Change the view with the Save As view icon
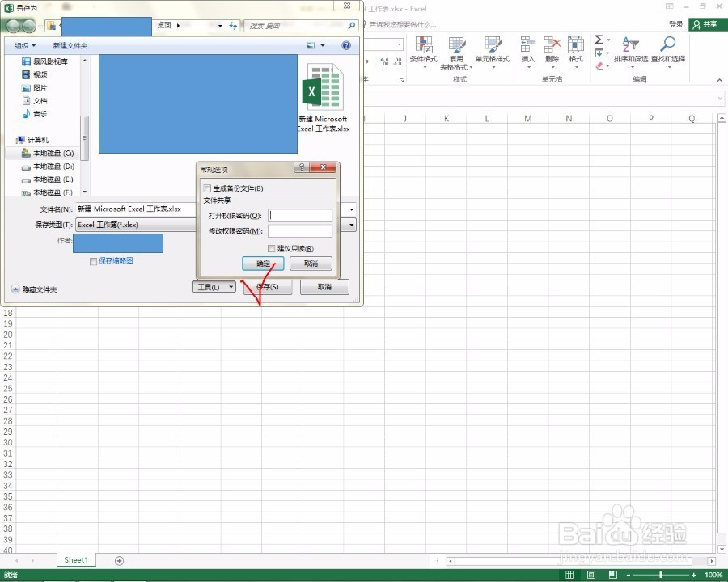 coord(311,45)
